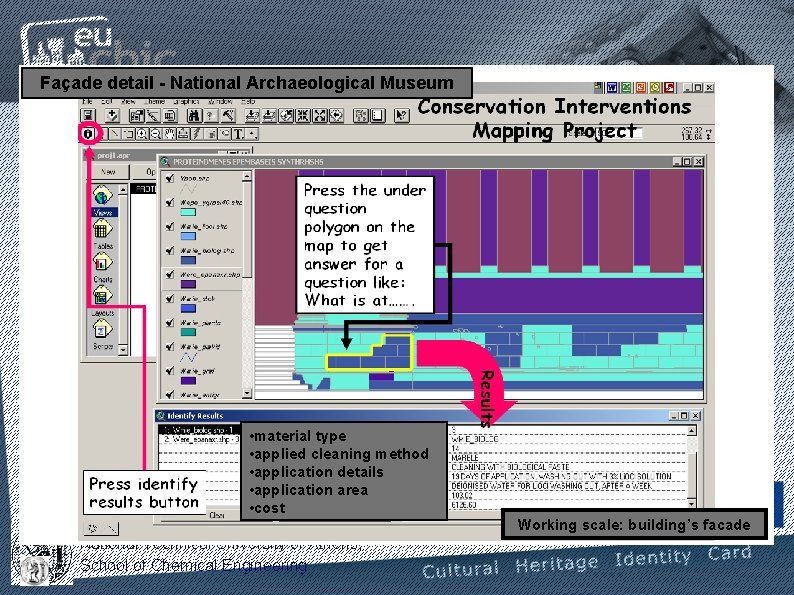The height and width of the screenshot is (595, 794).
Task: Click the Zoom to Previous Extent icon
Action: click(336, 116)
